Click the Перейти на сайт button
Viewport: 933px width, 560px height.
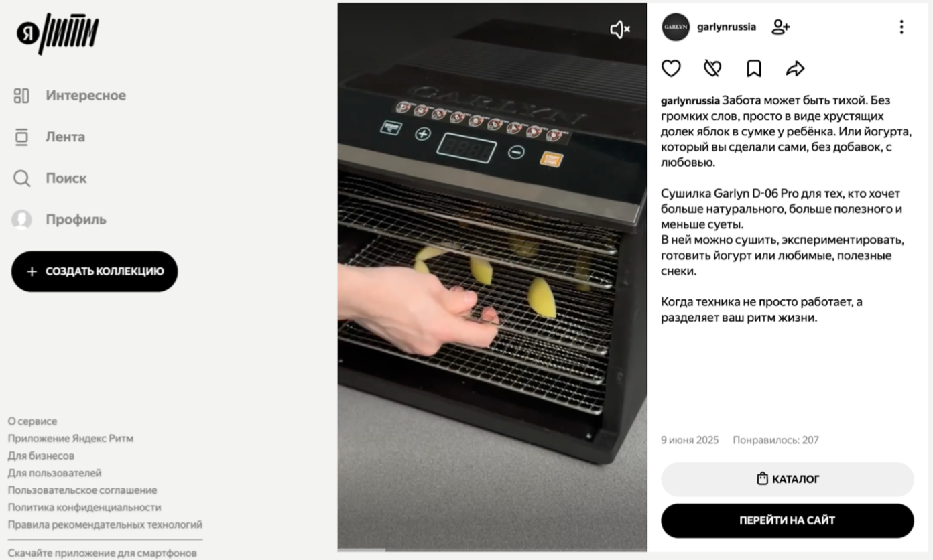click(x=788, y=520)
